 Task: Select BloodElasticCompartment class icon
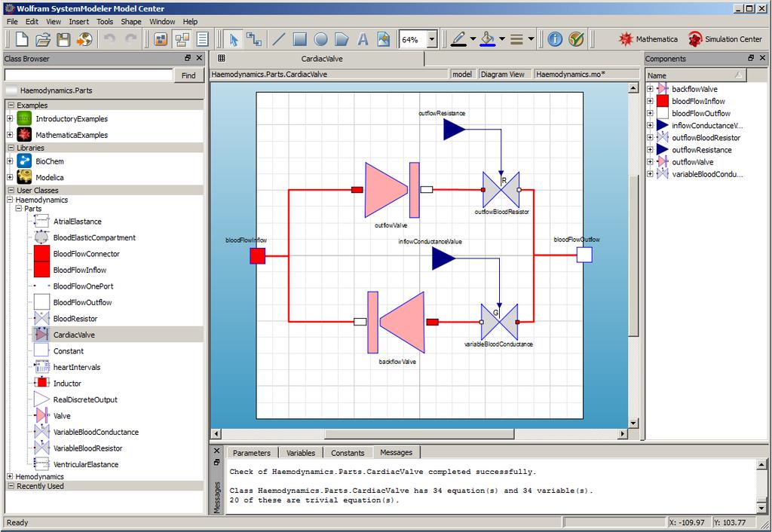pyautogui.click(x=42, y=237)
